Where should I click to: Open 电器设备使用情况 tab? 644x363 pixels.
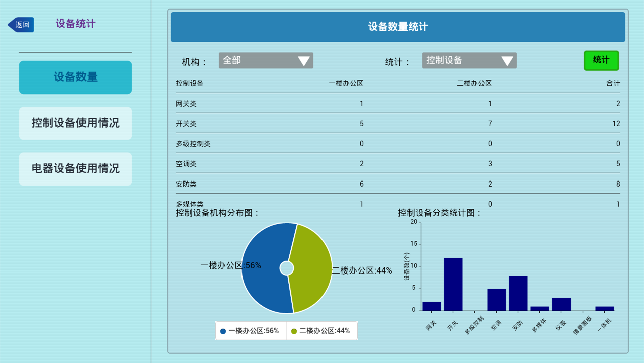[x=75, y=169]
